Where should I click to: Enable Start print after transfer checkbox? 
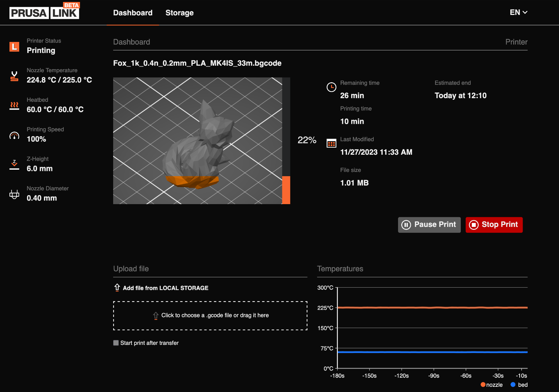(x=116, y=343)
